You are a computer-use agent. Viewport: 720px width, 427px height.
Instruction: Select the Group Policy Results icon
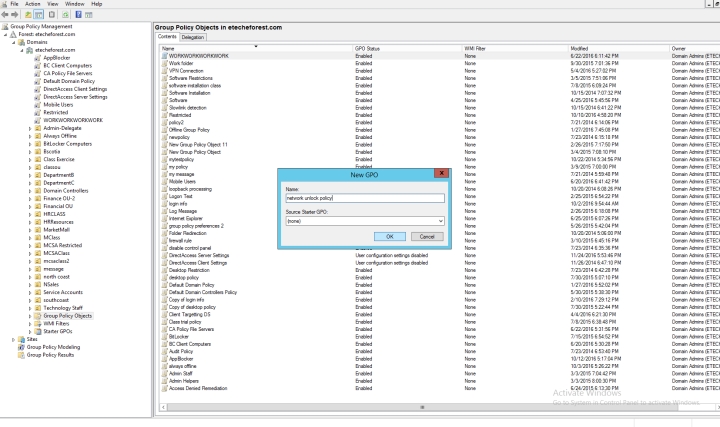coord(22,354)
